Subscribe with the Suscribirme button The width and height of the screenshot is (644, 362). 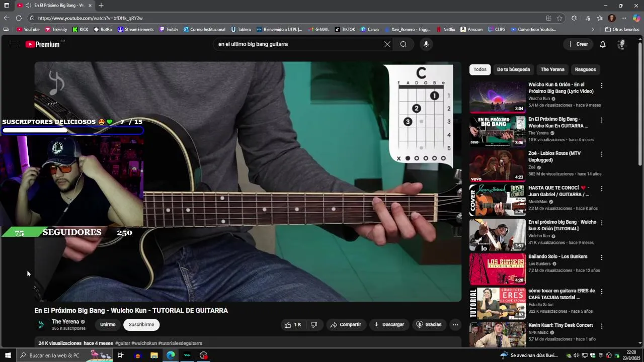tap(141, 325)
